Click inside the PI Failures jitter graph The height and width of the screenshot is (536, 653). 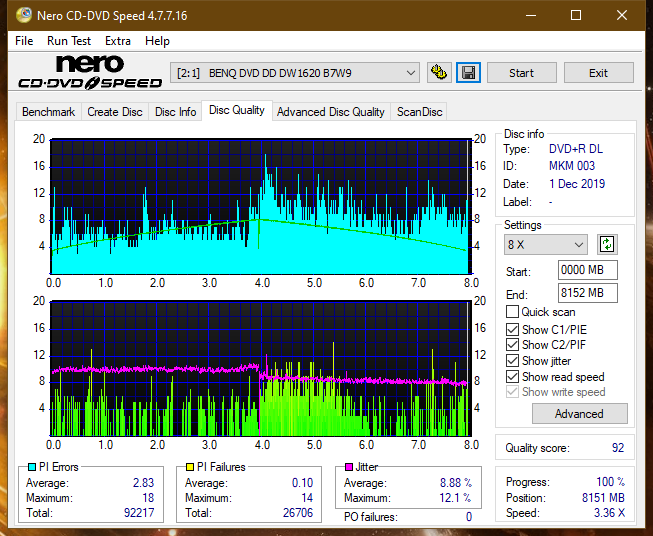click(261, 369)
